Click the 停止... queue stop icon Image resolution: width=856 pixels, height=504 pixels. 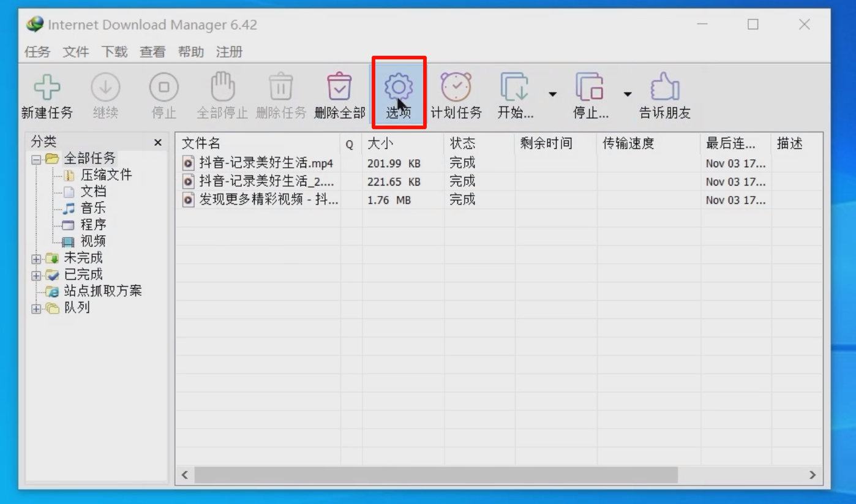click(590, 87)
